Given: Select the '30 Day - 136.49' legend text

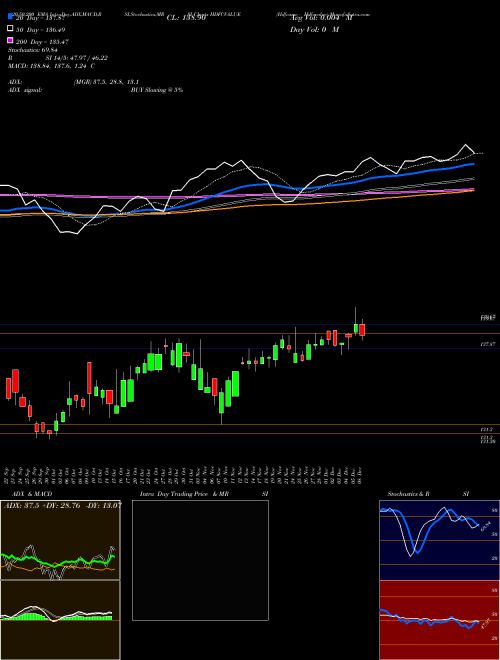Looking at the screenshot, I should 41,30.
